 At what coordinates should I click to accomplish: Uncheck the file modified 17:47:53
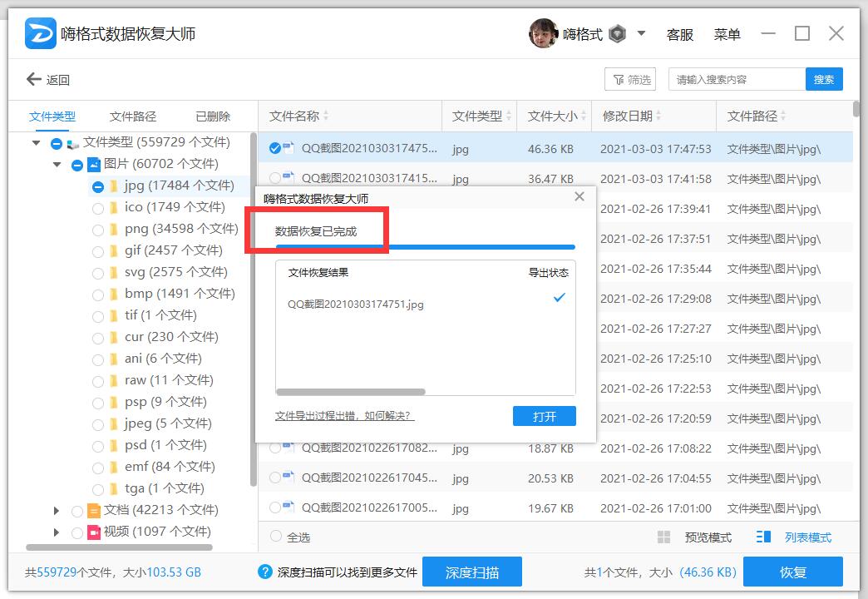[275, 148]
